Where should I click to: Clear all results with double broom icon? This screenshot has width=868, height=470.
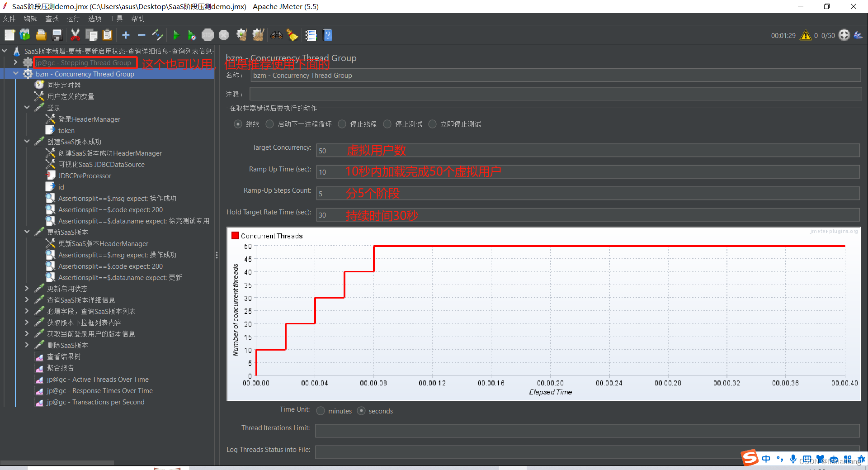(x=258, y=35)
